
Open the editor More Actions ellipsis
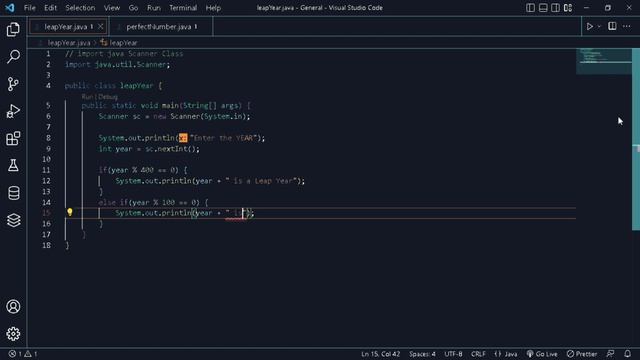click(627, 27)
